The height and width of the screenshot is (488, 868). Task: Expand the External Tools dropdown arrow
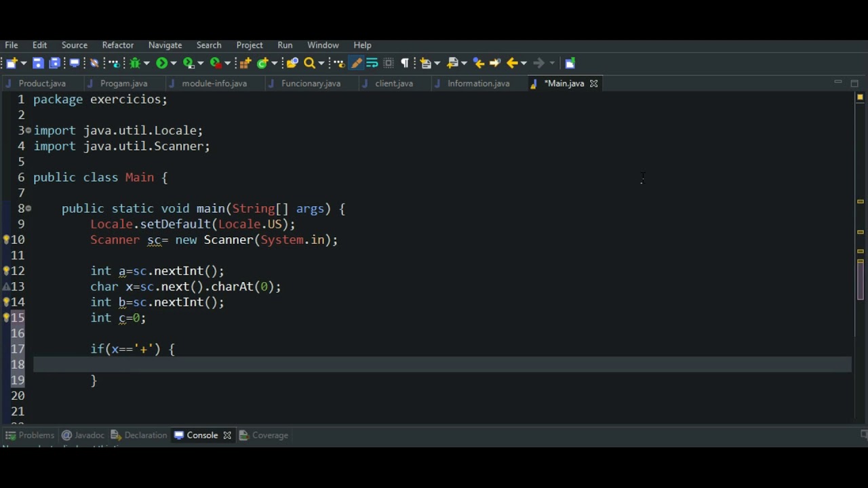coord(227,64)
